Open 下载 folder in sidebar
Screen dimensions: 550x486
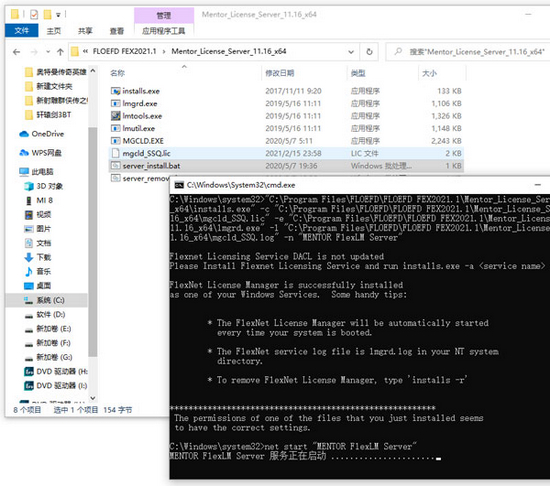pos(38,257)
